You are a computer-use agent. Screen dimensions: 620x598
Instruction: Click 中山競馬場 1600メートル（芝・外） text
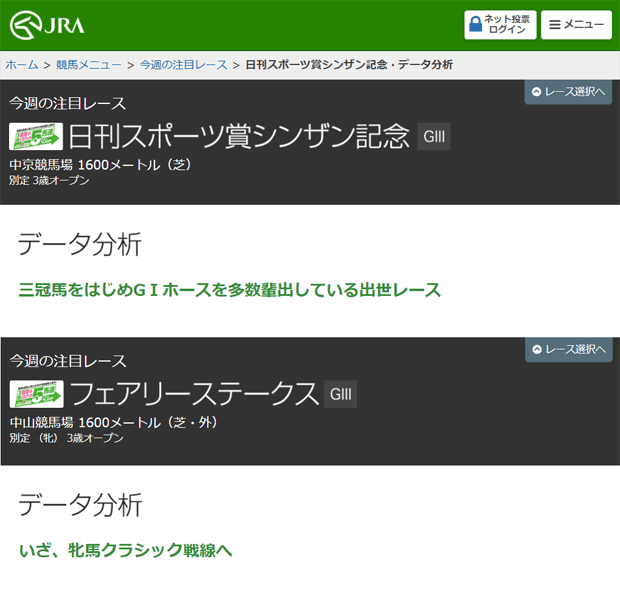coord(113,422)
